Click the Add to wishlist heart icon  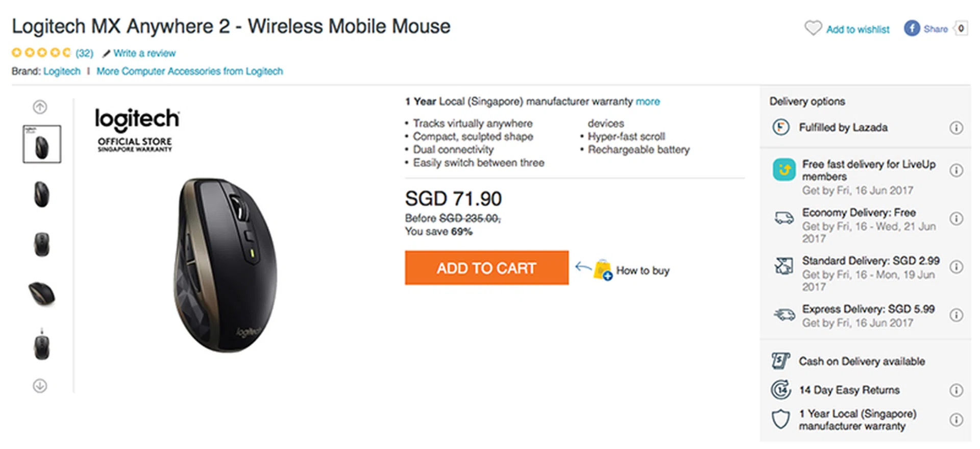[813, 28]
